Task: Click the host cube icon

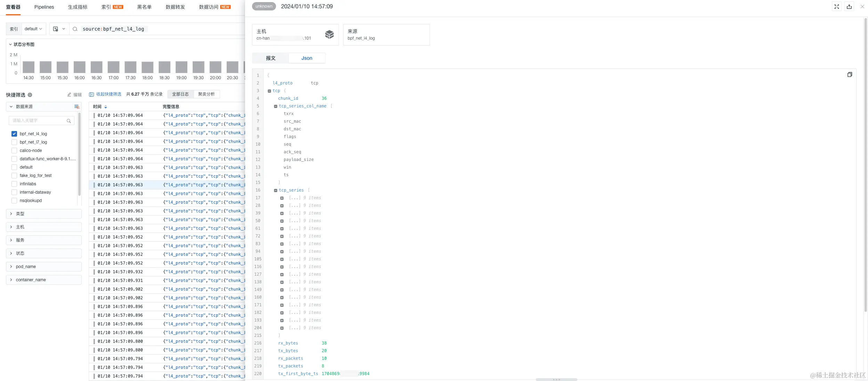Action: [329, 34]
